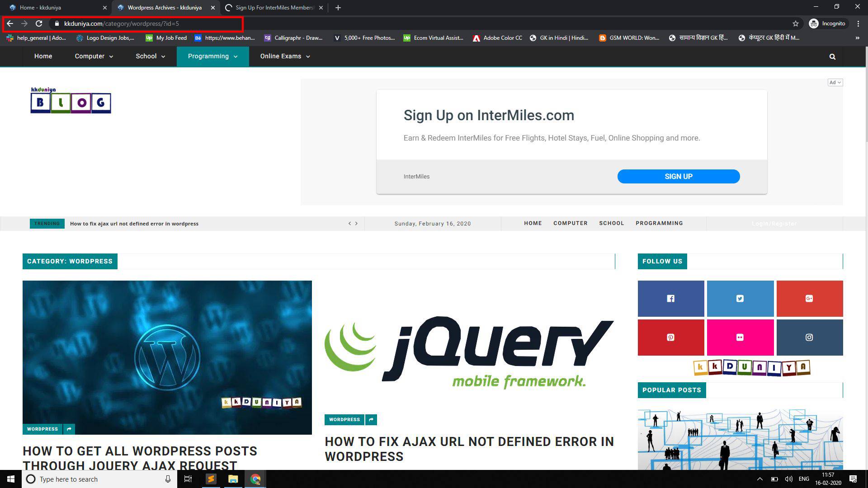Click next arrow on trending ticker
This screenshot has width=868, height=488.
click(357, 223)
